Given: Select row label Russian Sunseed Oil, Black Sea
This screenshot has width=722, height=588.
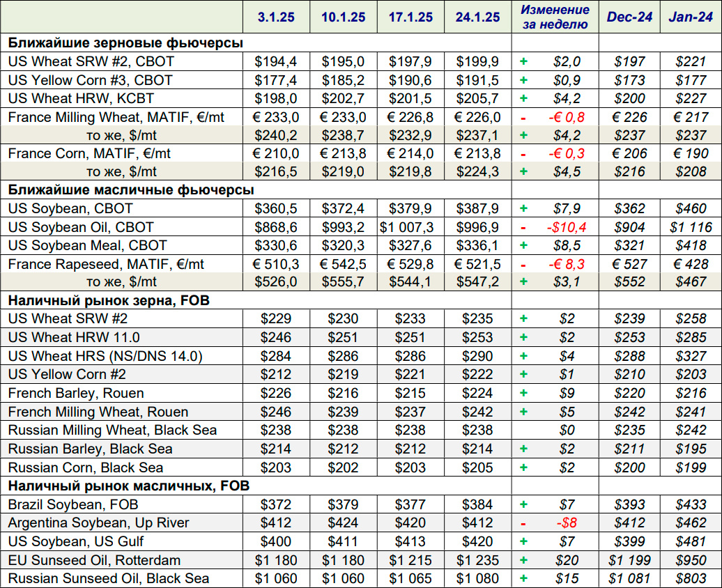Looking at the screenshot, I should (109, 578).
